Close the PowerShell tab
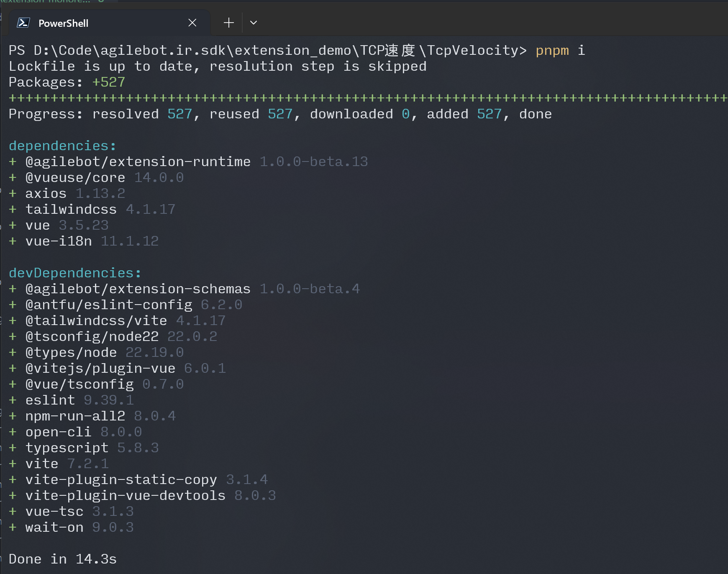 192,23
